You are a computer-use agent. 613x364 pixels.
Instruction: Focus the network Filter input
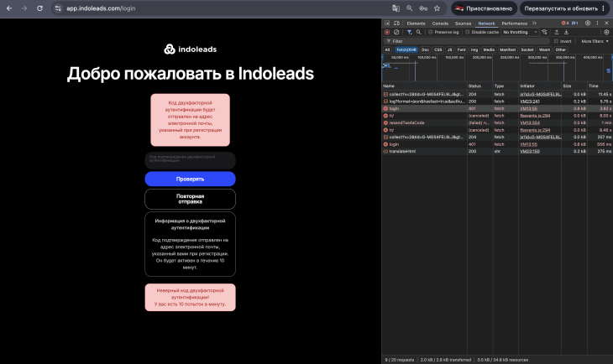click(467, 41)
